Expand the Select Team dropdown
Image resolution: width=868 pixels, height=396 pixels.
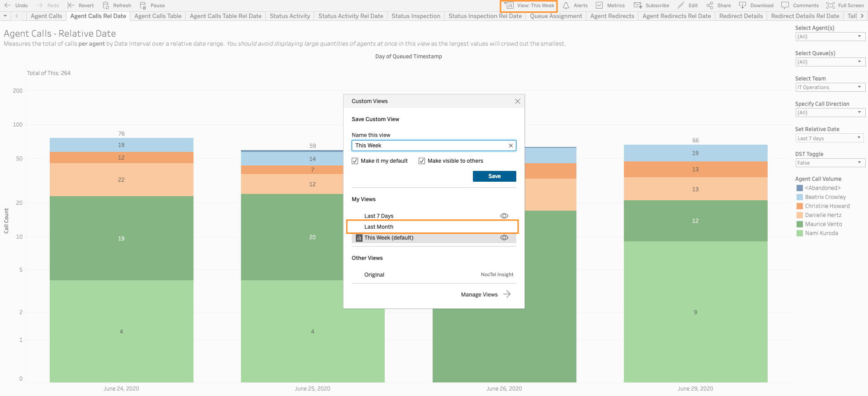[x=830, y=87]
